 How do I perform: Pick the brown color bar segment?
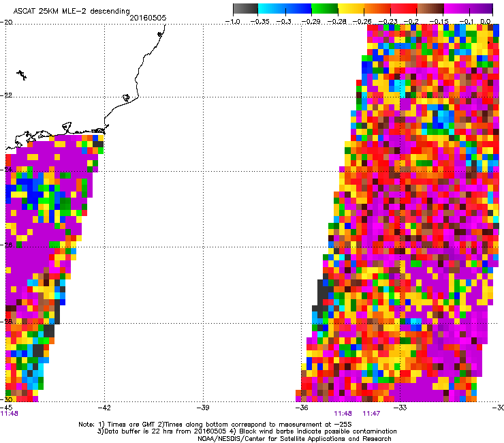430,9
